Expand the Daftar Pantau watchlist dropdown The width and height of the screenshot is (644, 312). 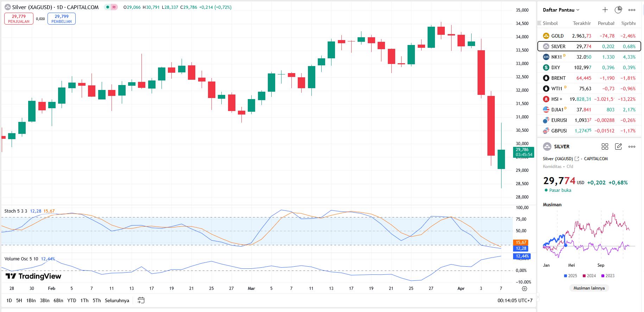coord(561,10)
